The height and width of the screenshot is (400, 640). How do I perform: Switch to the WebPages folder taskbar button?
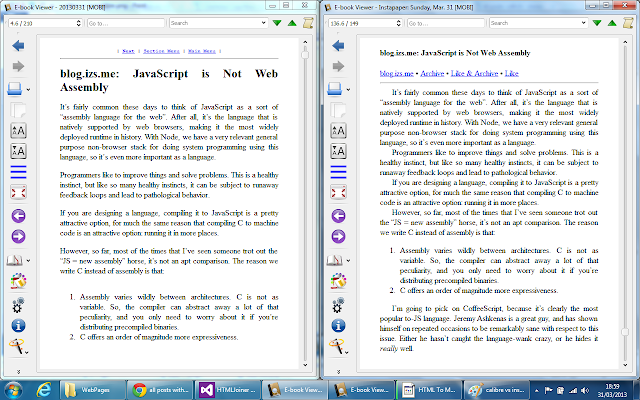pos(93,390)
